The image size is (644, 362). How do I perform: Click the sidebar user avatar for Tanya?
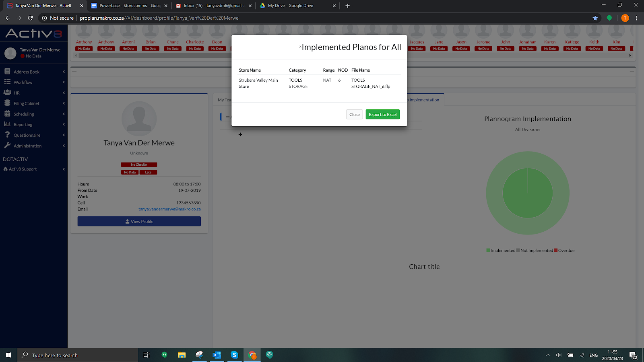click(x=10, y=53)
